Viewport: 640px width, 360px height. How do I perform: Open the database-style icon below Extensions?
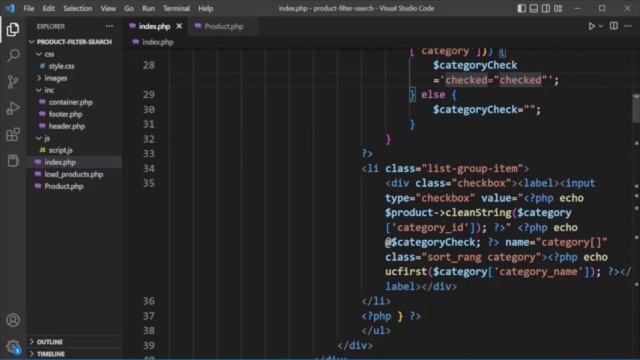pos(13,161)
